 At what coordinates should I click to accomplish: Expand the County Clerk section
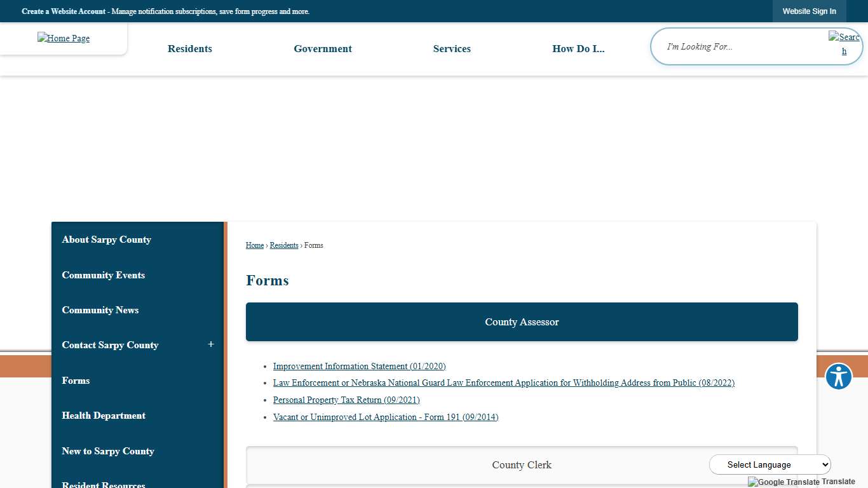[521, 465]
